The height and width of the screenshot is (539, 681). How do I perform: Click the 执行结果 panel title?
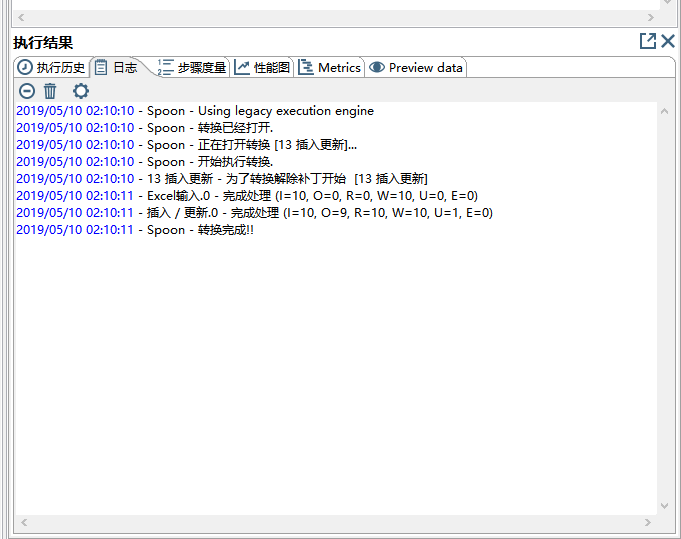click(x=43, y=43)
